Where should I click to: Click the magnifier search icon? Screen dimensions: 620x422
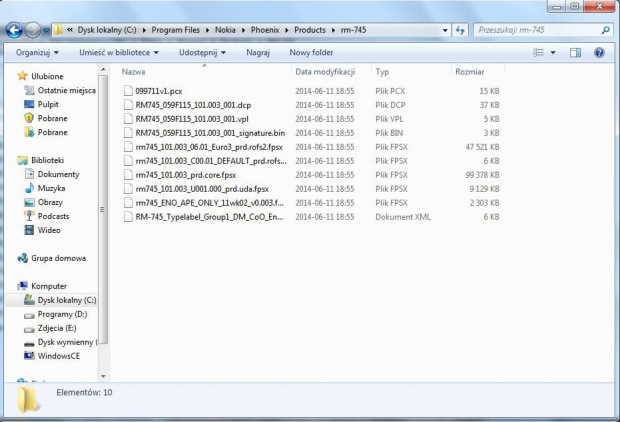click(605, 30)
